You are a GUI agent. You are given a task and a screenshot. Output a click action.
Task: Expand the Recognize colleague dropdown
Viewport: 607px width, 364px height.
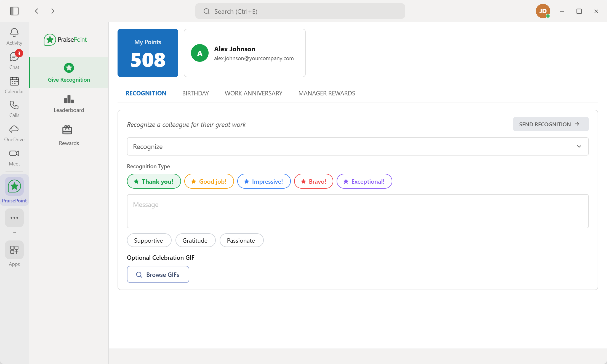tap(358, 146)
